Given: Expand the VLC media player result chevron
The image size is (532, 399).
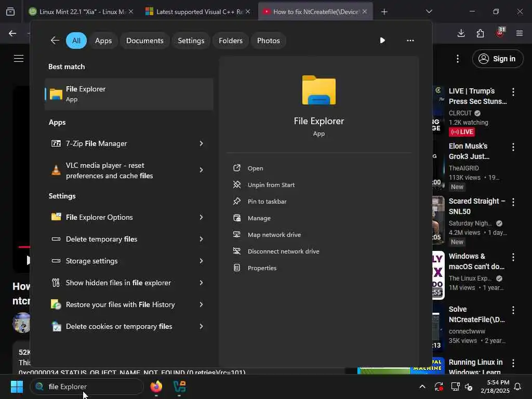Looking at the screenshot, I should coord(201,170).
